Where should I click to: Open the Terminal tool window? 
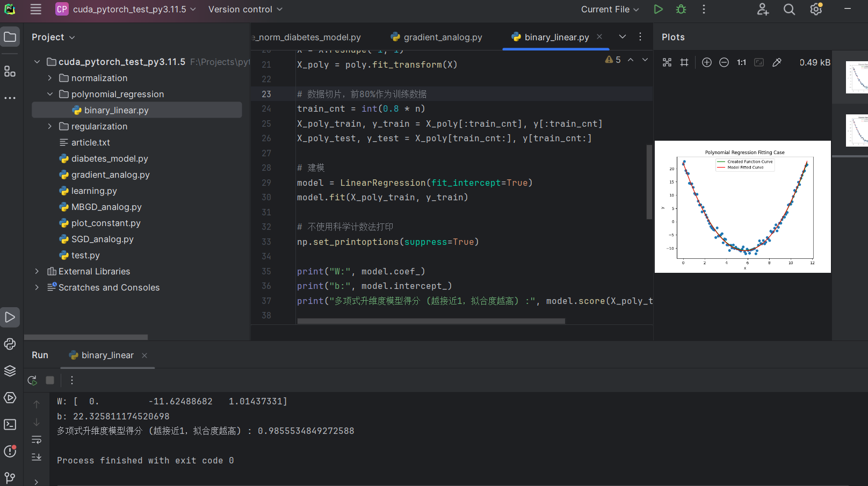(10, 425)
